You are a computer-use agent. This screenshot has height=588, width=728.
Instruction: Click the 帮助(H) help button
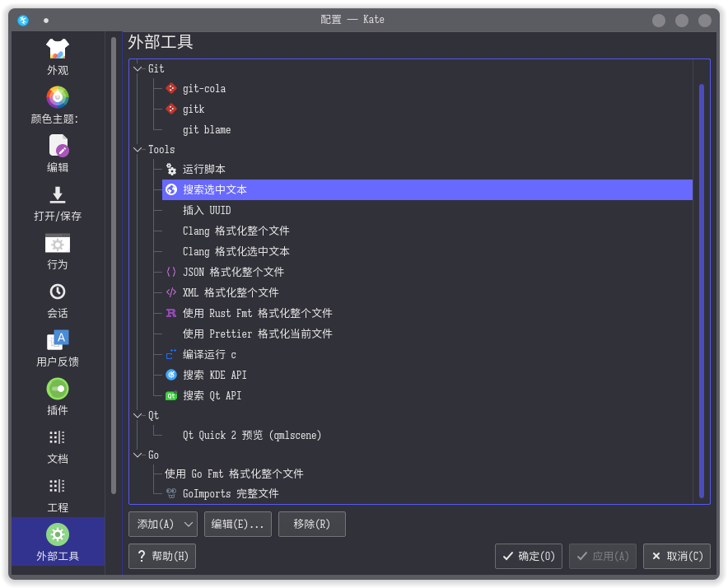162,556
